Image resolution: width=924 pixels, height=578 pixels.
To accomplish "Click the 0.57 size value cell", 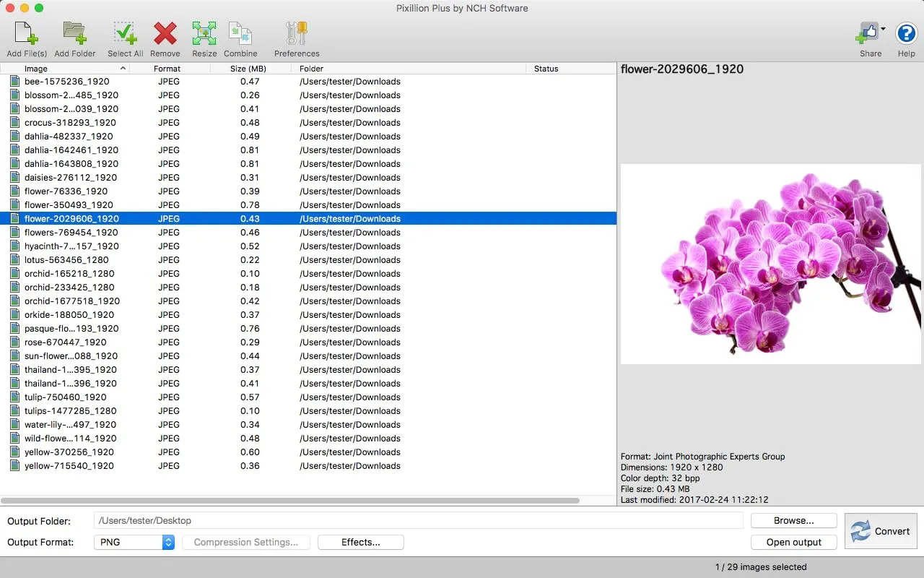I will click(x=250, y=397).
